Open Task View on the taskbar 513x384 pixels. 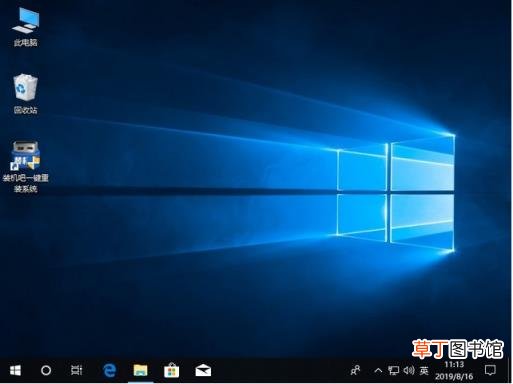click(76, 370)
